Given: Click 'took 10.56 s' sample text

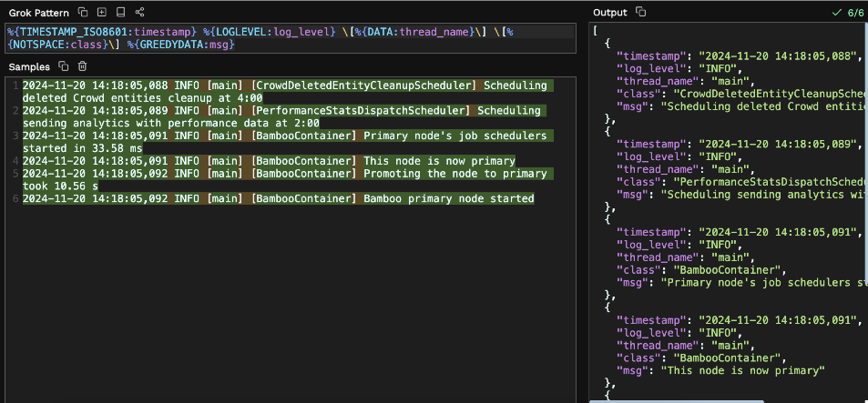Looking at the screenshot, I should [60, 186].
